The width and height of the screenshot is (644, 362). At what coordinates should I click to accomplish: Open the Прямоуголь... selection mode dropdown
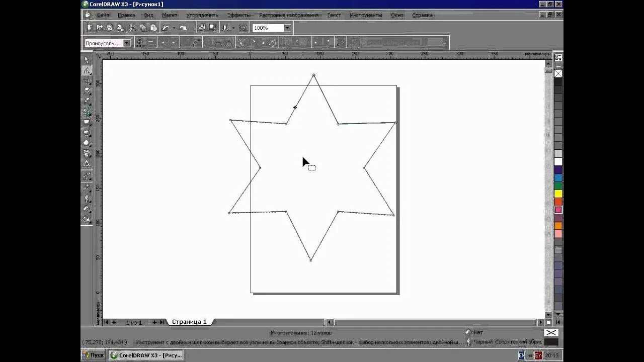[127, 43]
